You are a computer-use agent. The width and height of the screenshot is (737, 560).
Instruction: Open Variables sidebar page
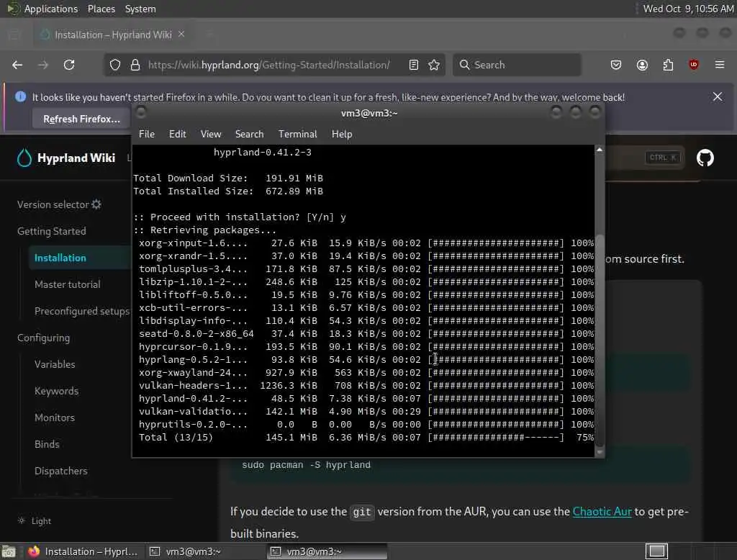[x=55, y=364]
